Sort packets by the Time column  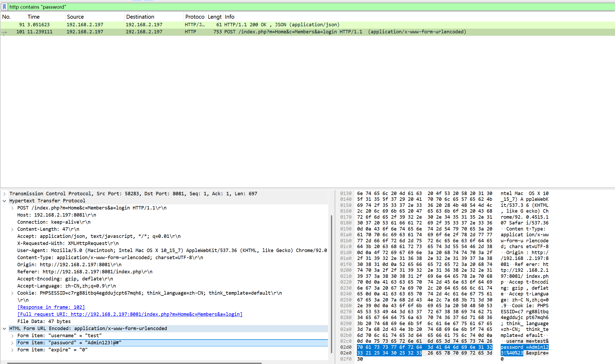click(34, 17)
